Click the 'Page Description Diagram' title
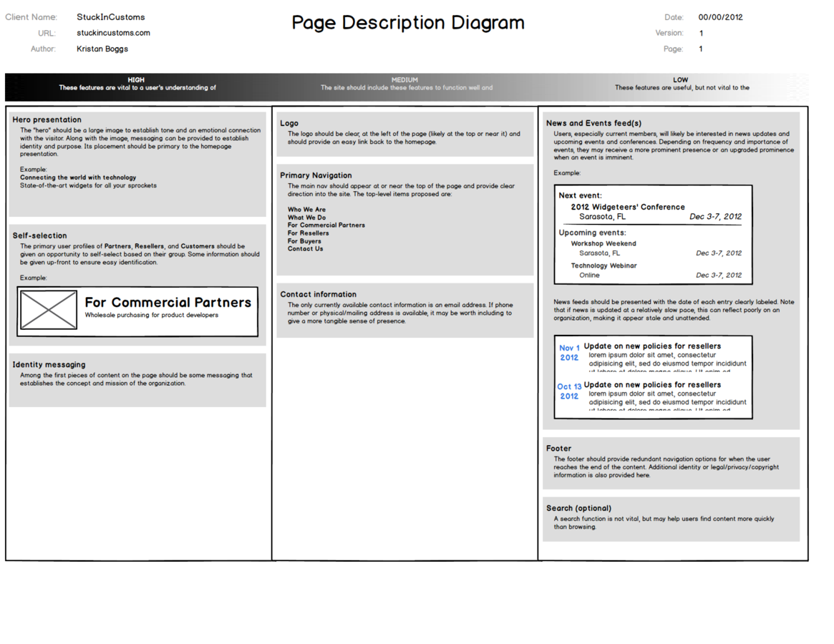This screenshot has height=644, width=834. point(407,23)
